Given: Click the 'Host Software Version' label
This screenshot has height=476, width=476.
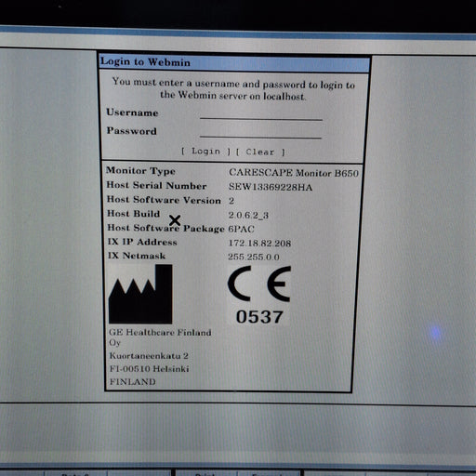Looking at the screenshot, I should tap(164, 200).
